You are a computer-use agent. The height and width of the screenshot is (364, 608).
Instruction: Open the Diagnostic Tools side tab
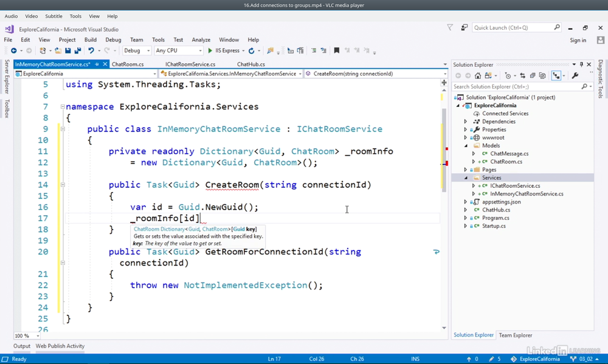(600, 79)
